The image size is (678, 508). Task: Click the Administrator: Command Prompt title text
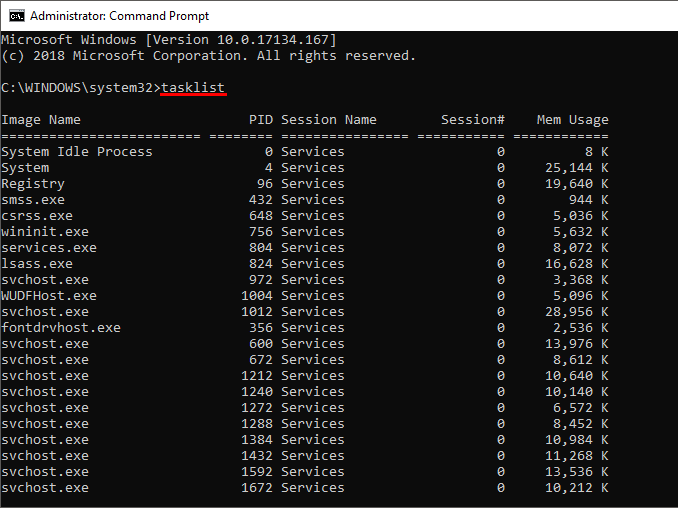(x=119, y=16)
